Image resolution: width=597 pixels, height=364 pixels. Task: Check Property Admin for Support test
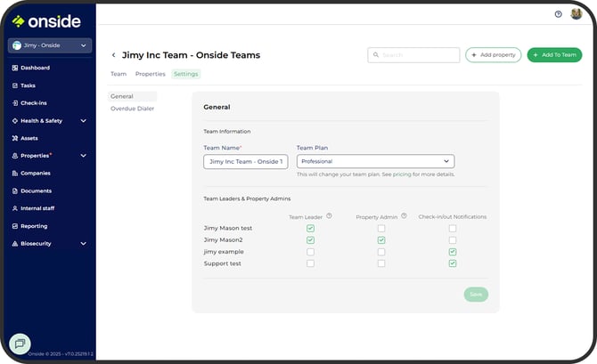coord(381,263)
